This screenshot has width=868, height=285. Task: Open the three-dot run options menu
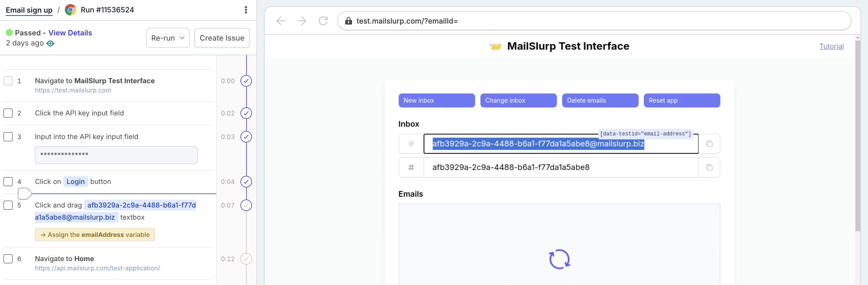246,10
